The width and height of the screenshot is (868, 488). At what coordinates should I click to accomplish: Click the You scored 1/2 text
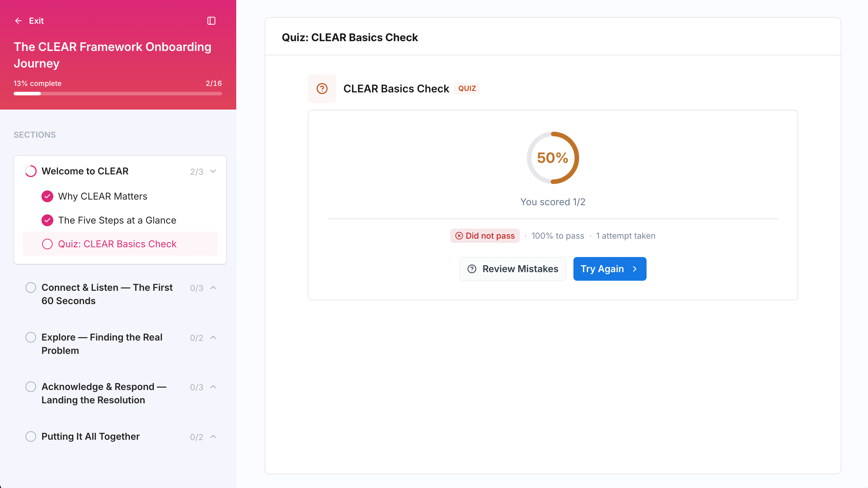point(553,202)
